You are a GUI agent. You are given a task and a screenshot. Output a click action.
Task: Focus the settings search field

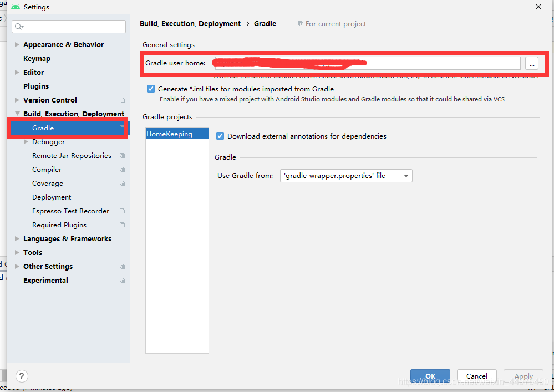(x=69, y=27)
